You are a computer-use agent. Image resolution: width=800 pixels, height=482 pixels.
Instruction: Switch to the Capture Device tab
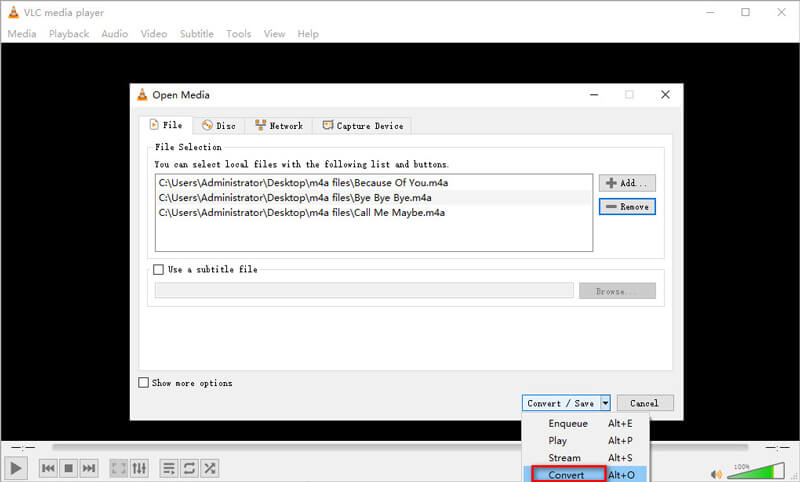(x=362, y=125)
